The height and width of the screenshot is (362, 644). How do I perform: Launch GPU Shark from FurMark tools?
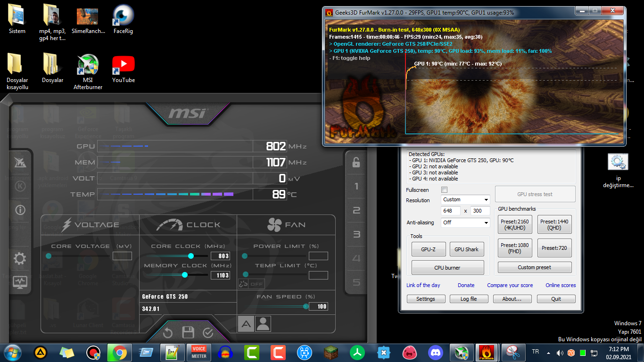(x=467, y=249)
